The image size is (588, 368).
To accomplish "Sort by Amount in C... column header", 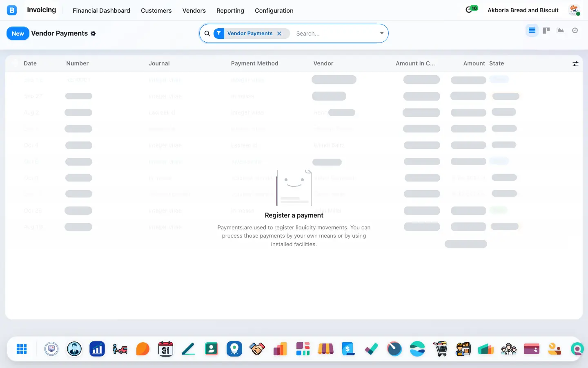I will point(415,63).
